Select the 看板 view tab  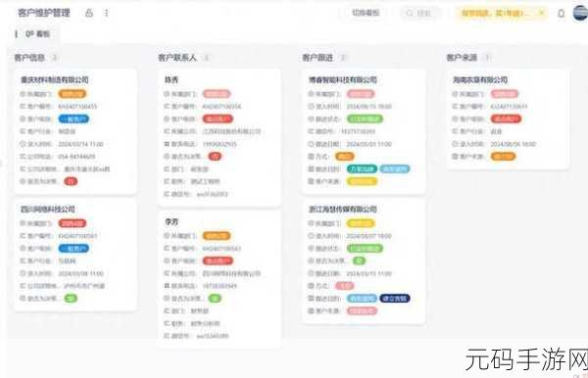pos(37,34)
